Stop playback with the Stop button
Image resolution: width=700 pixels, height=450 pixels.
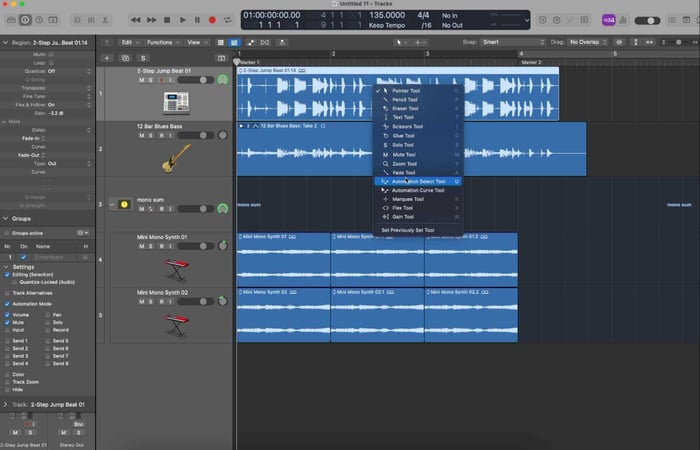pyautogui.click(x=167, y=20)
